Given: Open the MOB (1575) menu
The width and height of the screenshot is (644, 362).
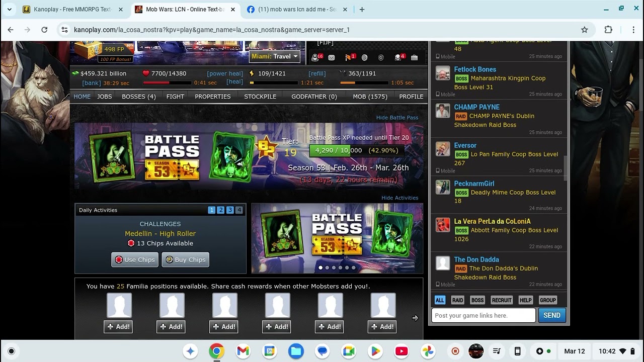Looking at the screenshot, I should (370, 97).
